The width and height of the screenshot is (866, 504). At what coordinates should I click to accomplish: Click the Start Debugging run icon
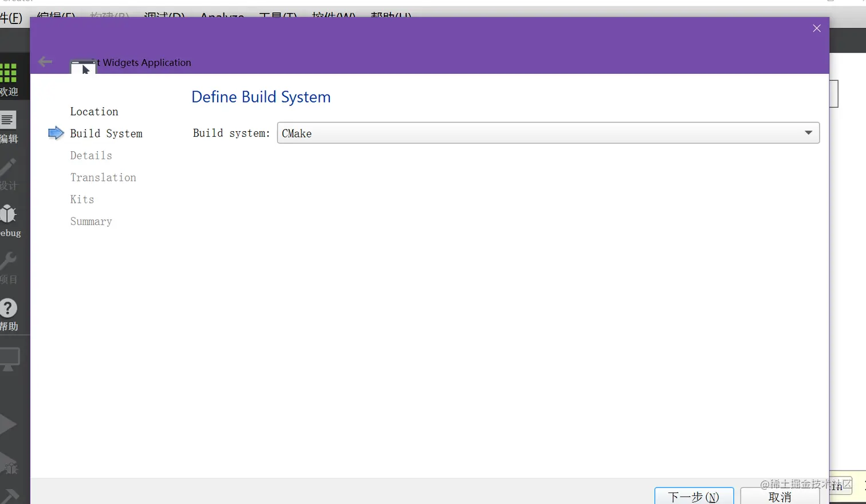pos(10,464)
